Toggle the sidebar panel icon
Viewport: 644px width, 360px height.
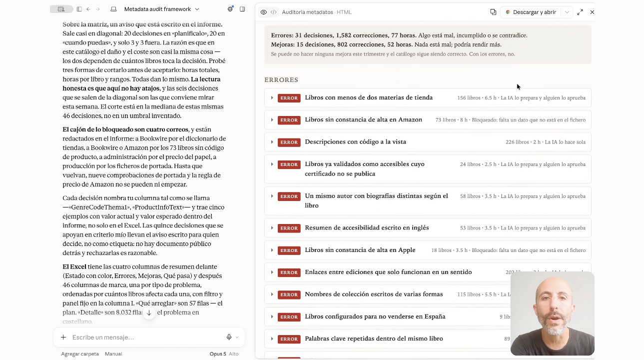[79, 9]
